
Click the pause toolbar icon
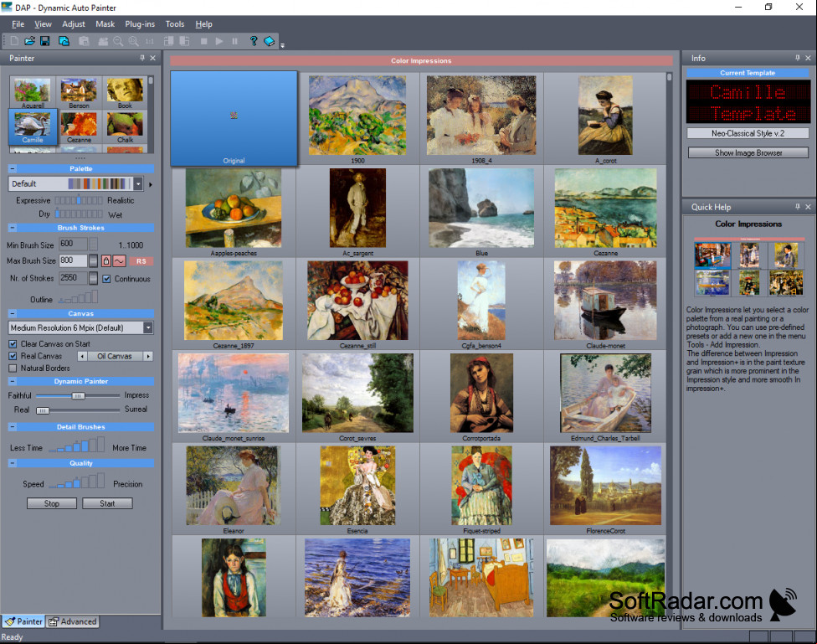coord(235,41)
